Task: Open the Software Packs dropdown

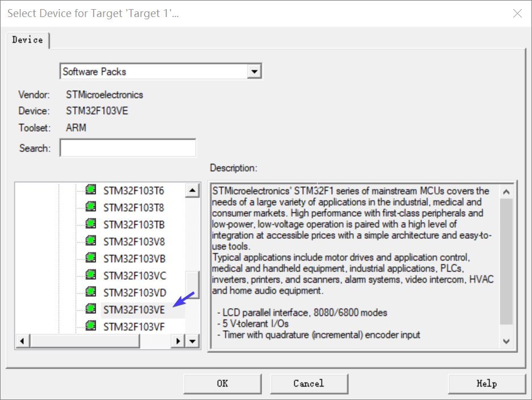Action: point(254,71)
